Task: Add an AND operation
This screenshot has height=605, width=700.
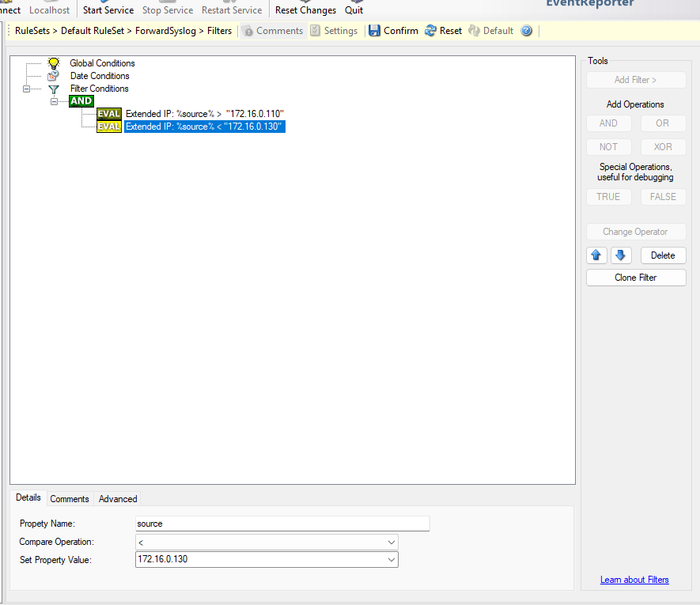Action: click(x=608, y=123)
